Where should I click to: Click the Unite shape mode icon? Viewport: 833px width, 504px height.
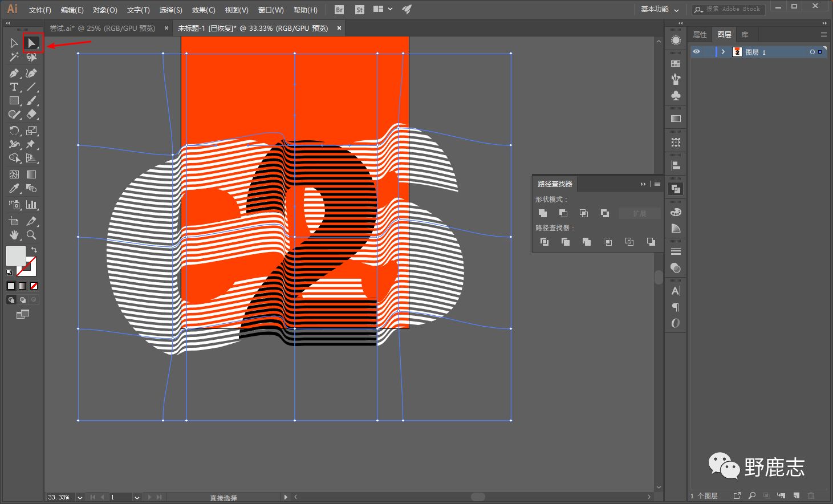click(x=543, y=213)
